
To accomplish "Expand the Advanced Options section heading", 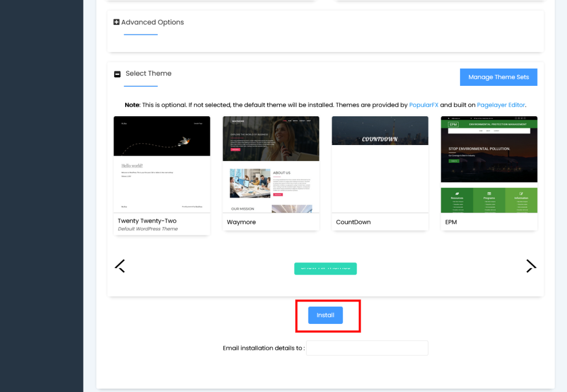I will pyautogui.click(x=152, y=22).
